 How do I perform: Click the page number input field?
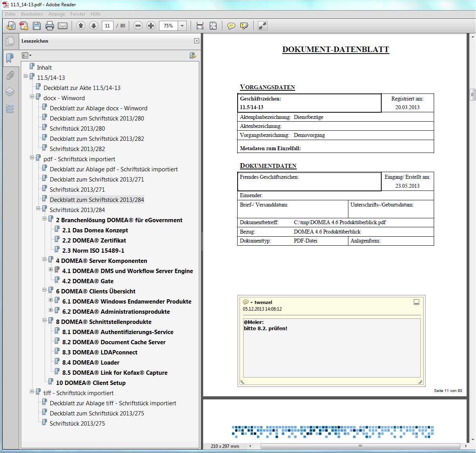click(107, 26)
